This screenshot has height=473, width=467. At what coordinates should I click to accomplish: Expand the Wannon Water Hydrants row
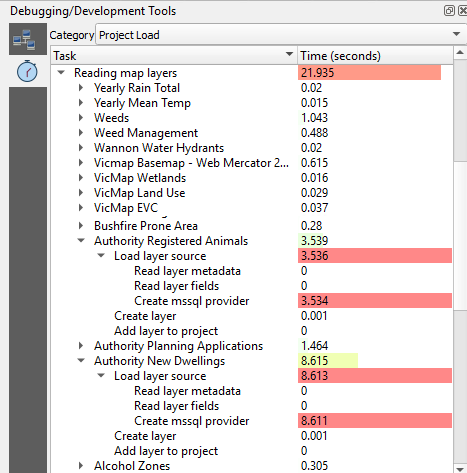click(x=81, y=148)
